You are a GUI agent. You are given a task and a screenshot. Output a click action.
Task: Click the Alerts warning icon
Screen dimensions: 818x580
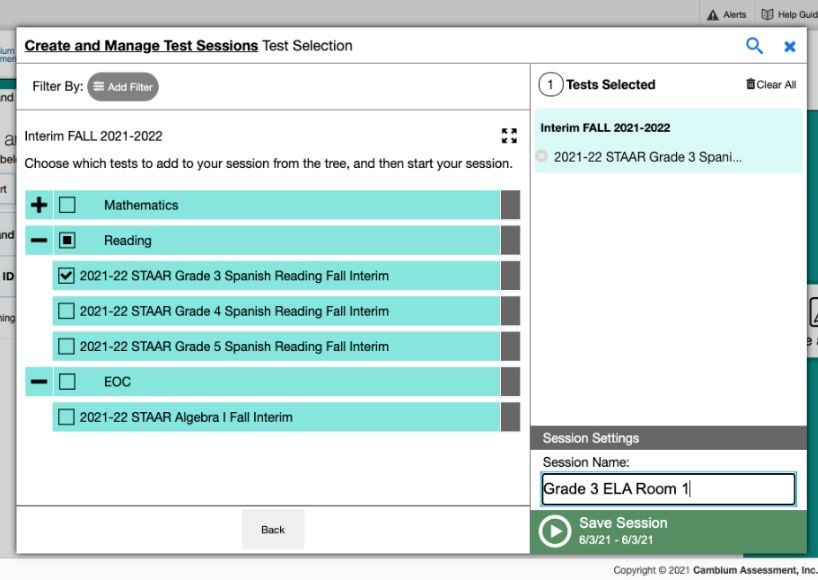[x=713, y=15]
